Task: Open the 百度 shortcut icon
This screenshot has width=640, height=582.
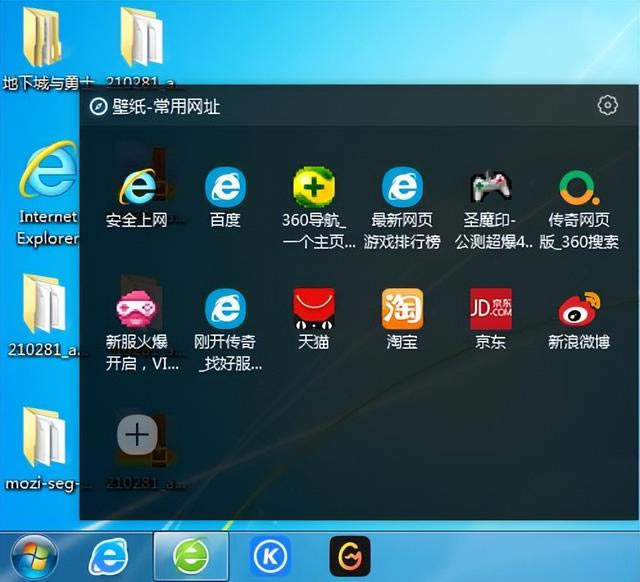Action: (x=225, y=187)
